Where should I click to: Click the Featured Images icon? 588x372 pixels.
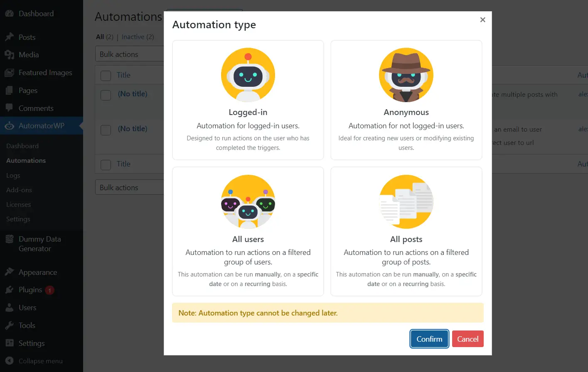tap(9, 73)
